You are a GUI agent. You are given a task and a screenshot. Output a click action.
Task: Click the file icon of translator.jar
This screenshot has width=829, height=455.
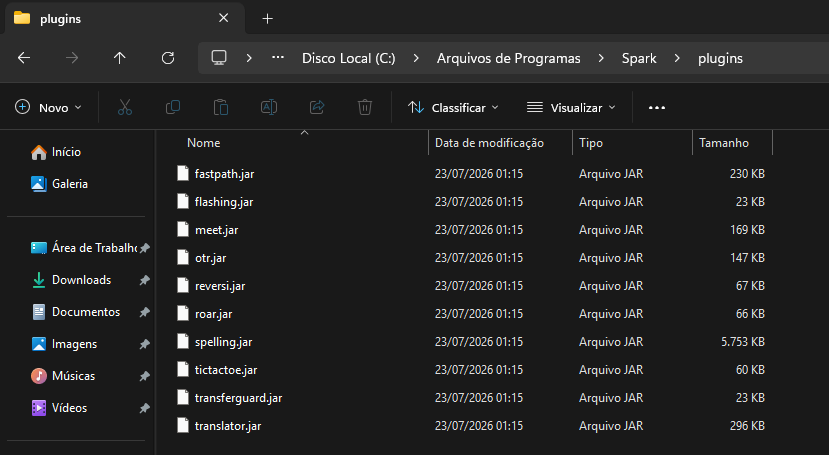pyautogui.click(x=183, y=425)
